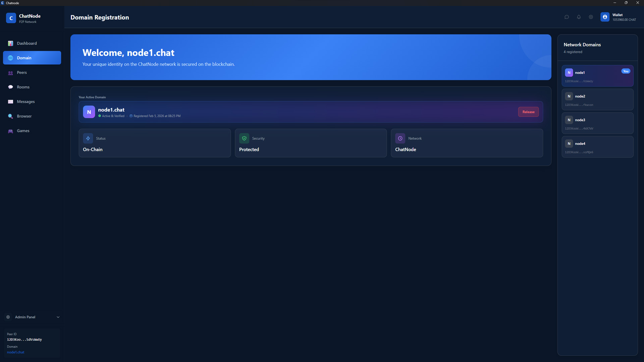Expand the Admin Panel chevron
Image resolution: width=644 pixels, height=362 pixels.
(58, 317)
